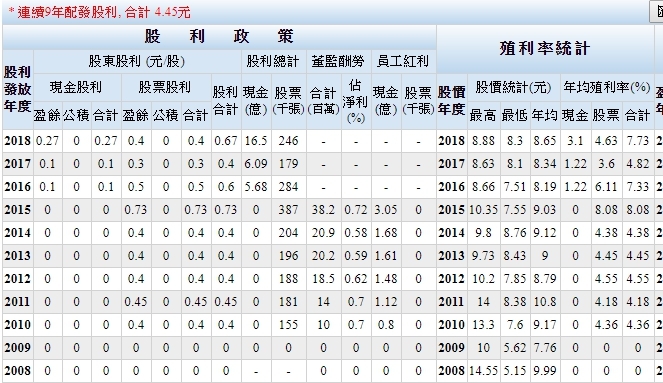The height and width of the screenshot is (383, 663).
Task: Select the 2018 total yield 7.73
Action: click(637, 141)
